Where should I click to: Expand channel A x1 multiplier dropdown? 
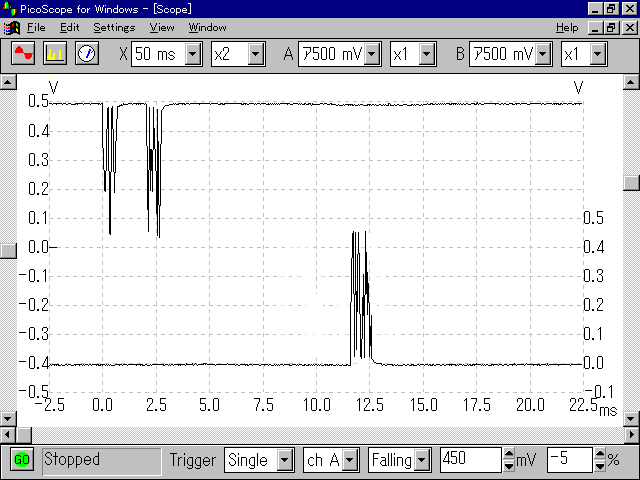[427, 54]
